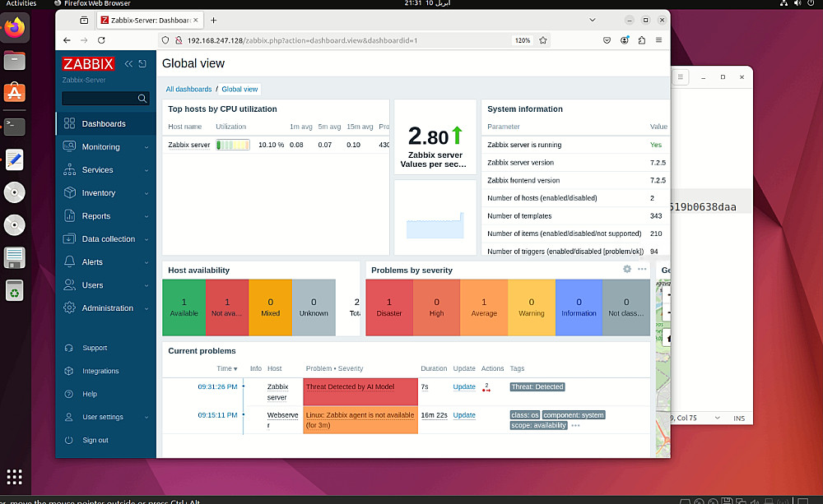
Task: Click the High severity tile
Action: pos(437,307)
